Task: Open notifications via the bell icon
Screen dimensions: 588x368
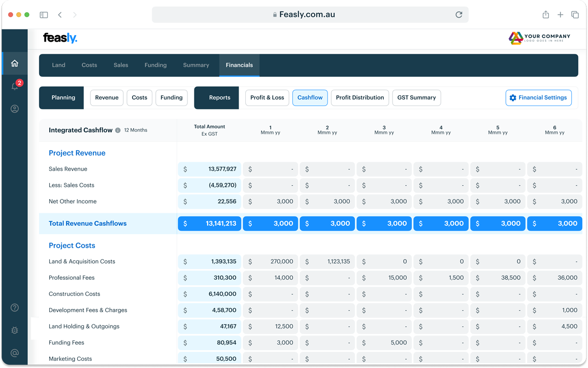Action: [14, 86]
